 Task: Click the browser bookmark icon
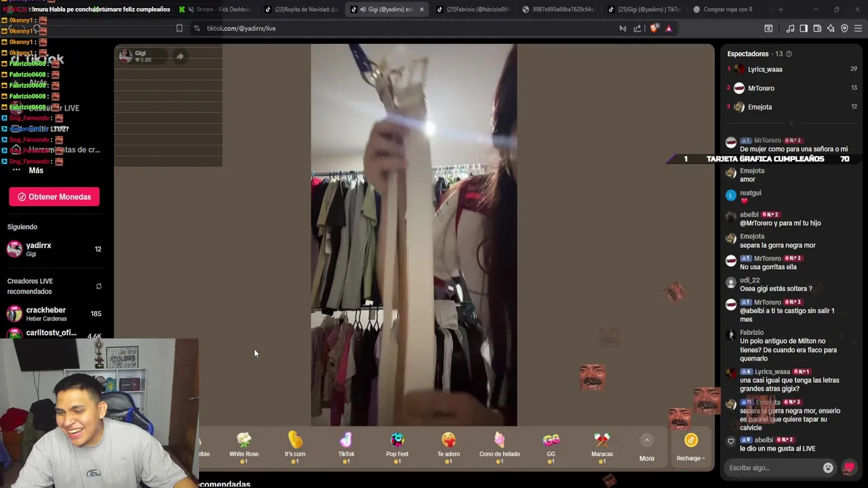[x=179, y=28]
